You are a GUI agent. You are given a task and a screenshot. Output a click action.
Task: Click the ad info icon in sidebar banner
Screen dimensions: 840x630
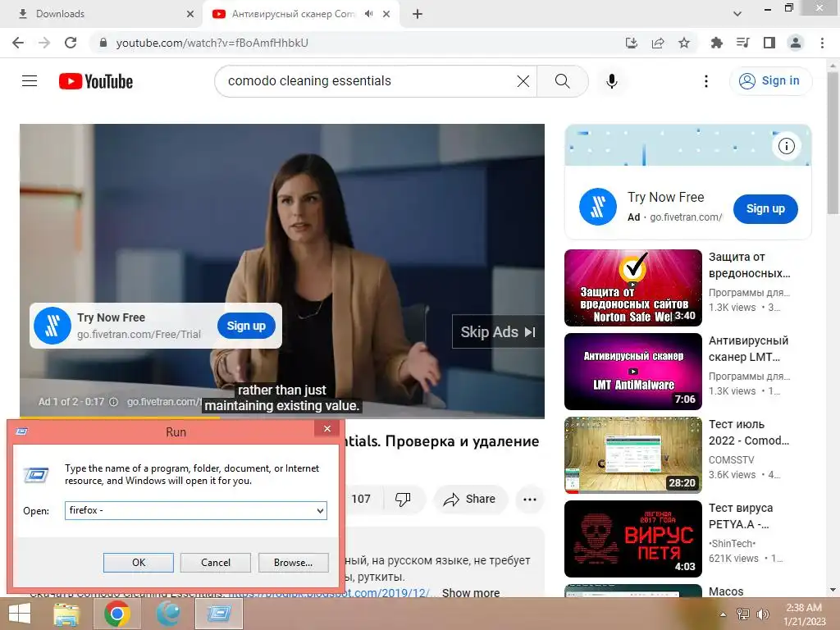click(787, 146)
